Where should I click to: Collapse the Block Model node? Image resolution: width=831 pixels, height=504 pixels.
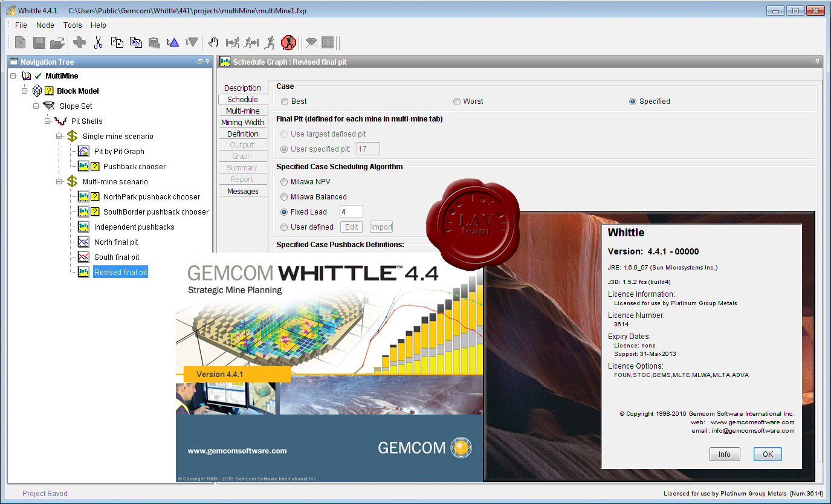coord(25,91)
